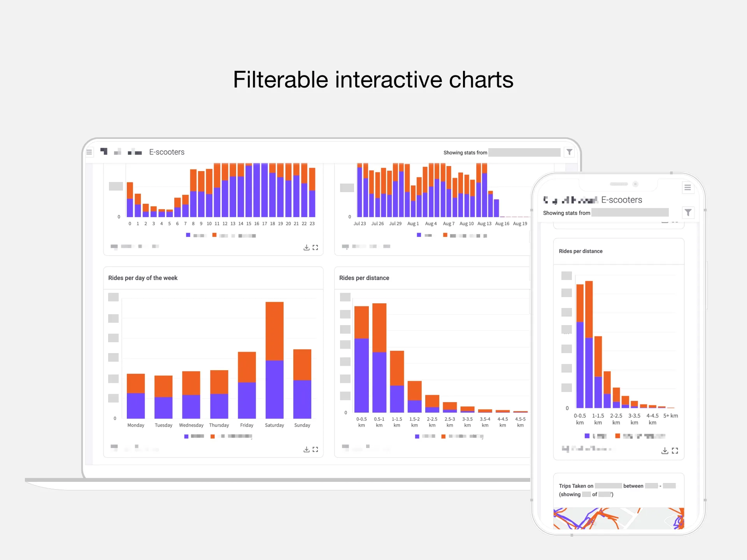Toggle the purple series in the mobile distance legend
Viewport: 747px width, 560px height.
point(586,436)
